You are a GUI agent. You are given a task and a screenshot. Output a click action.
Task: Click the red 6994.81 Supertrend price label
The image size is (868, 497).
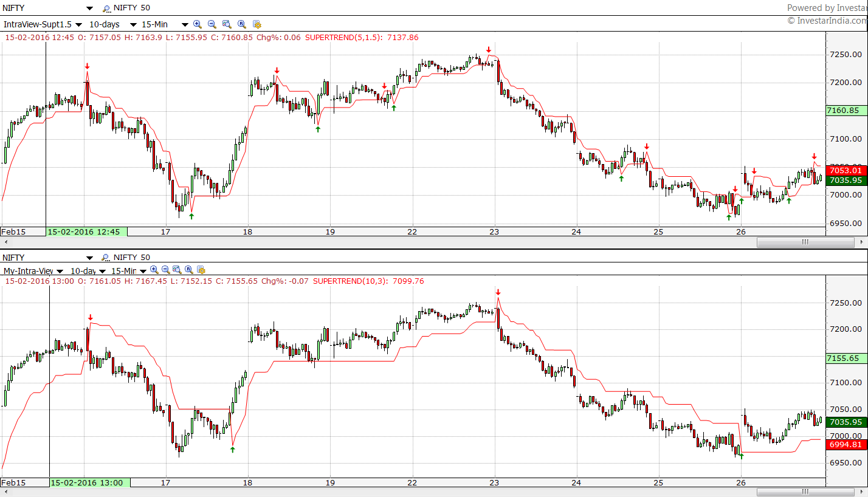click(x=846, y=444)
